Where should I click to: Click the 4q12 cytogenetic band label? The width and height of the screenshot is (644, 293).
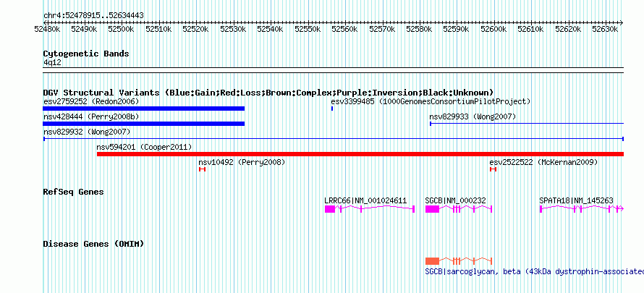coord(53,62)
